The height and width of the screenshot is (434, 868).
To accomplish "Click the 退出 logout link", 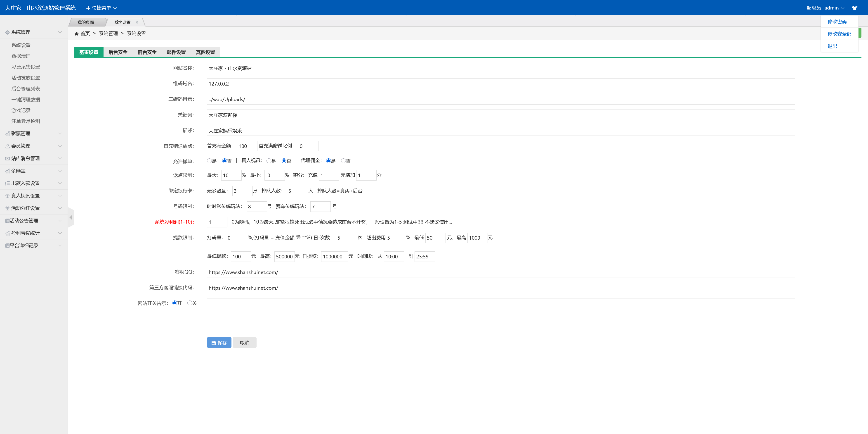I will point(832,46).
